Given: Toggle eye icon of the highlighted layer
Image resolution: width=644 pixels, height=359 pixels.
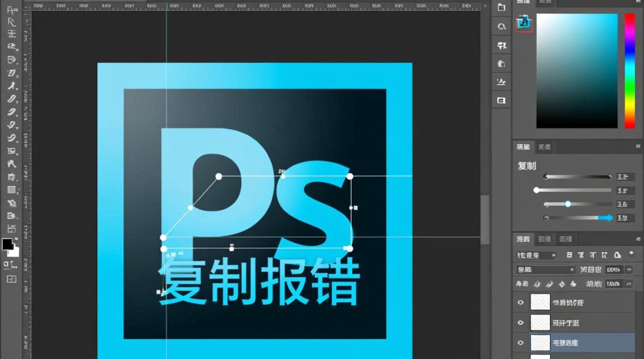Looking at the screenshot, I should pyautogui.click(x=521, y=343).
